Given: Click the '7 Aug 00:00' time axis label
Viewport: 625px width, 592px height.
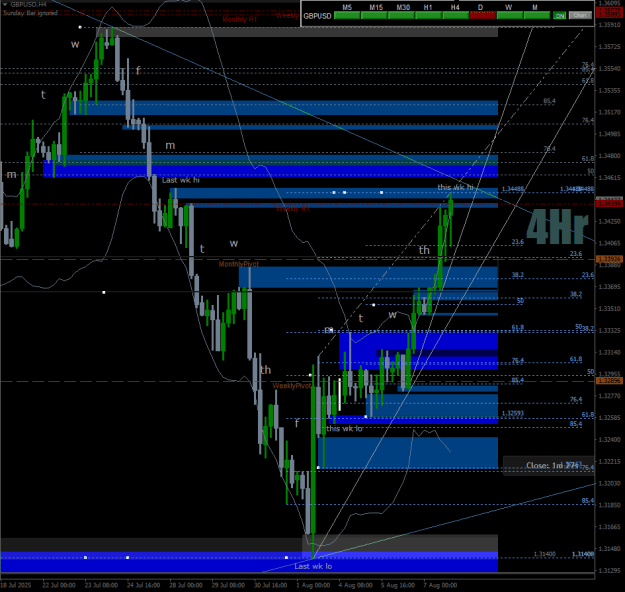Looking at the screenshot, I should 440,585.
